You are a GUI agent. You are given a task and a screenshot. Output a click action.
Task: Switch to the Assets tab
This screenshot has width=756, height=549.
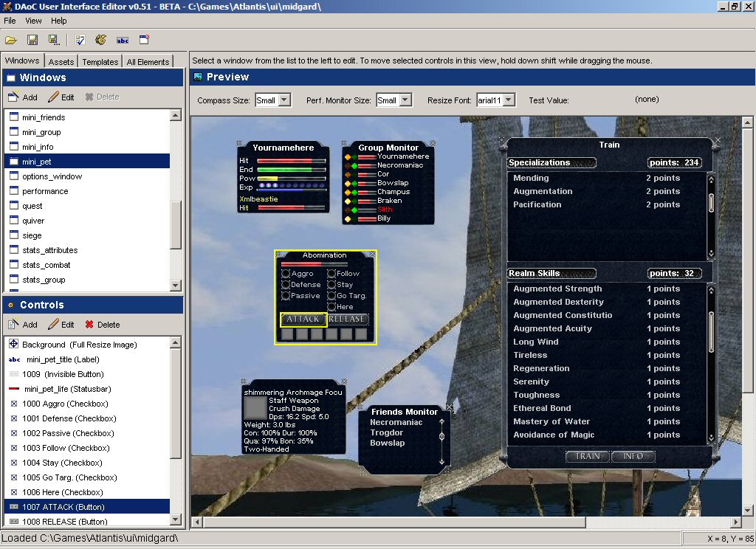pos(61,62)
